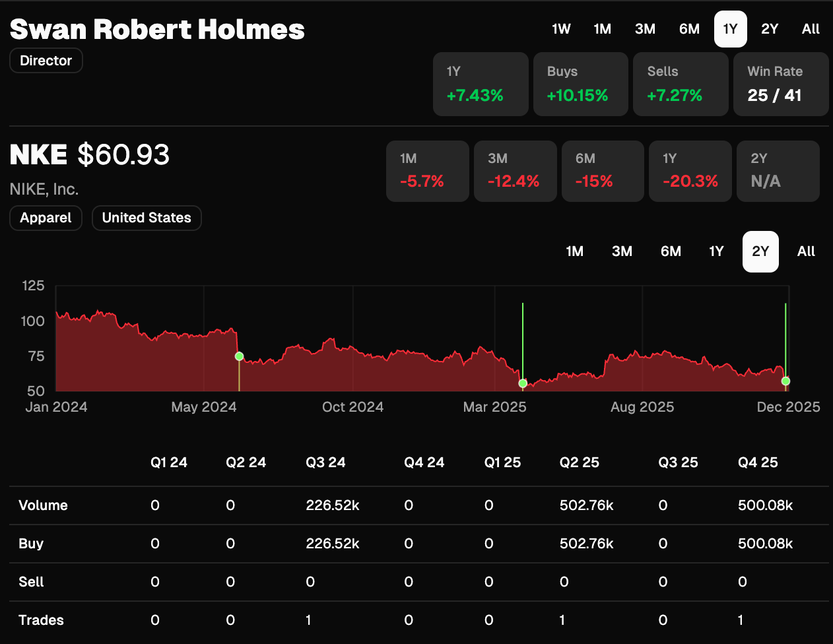Click the Q3 24 column header
The image size is (833, 644).
[325, 463]
